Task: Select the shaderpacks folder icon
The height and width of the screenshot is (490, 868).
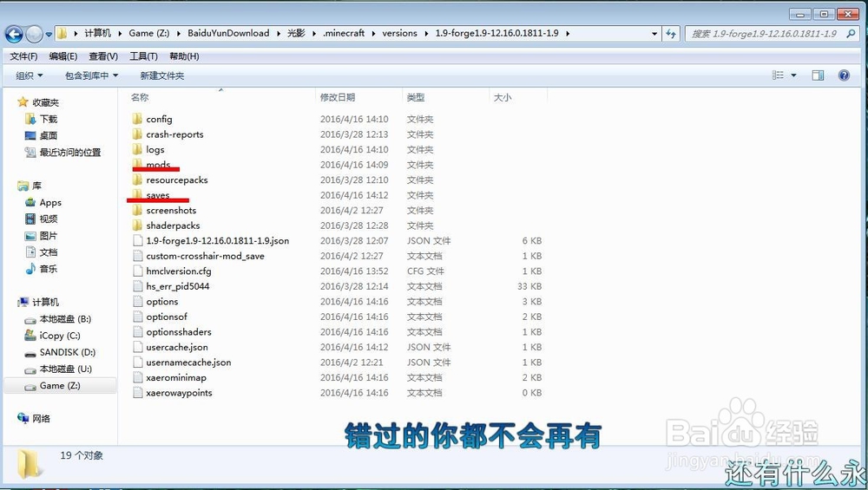Action: (137, 225)
